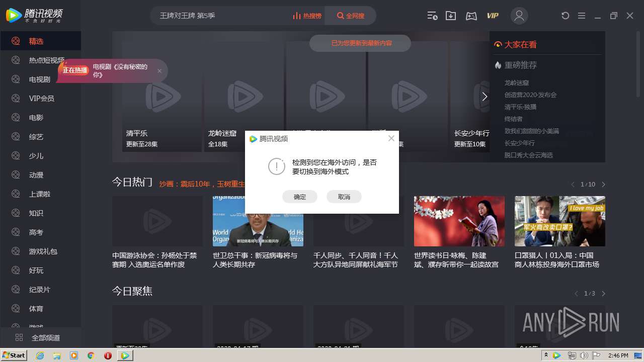The height and width of the screenshot is (362, 644).
Task: Click the icon beside 上课啦
Action: coord(16,194)
